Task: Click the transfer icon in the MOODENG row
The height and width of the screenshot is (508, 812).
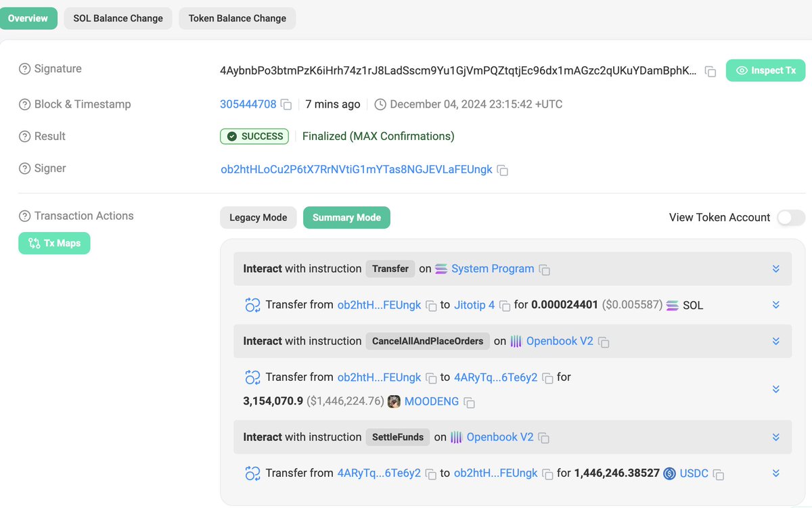Action: click(x=252, y=377)
